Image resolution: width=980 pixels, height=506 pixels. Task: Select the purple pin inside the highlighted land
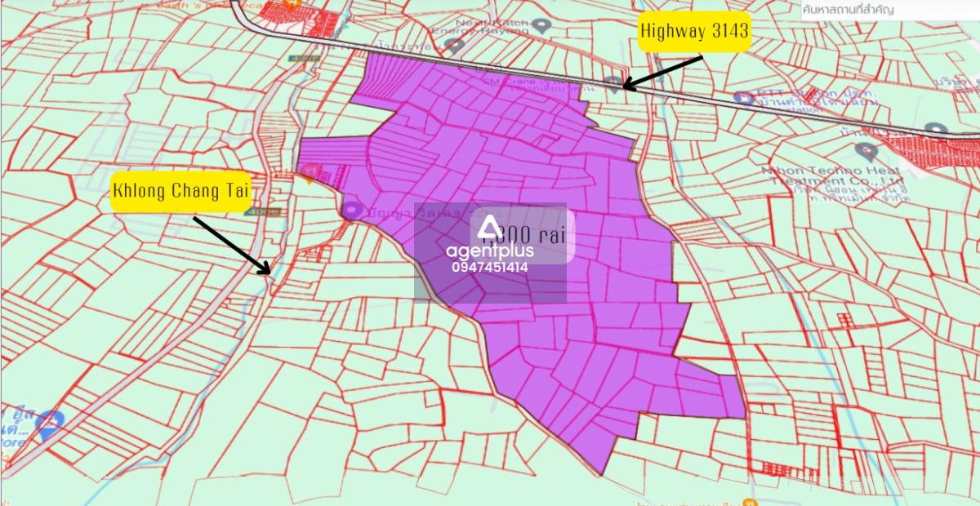(352, 210)
